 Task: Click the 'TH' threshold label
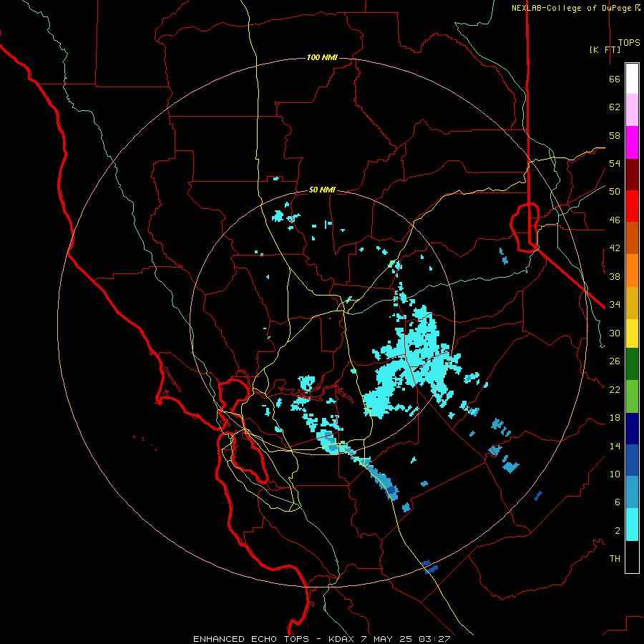coord(615,559)
